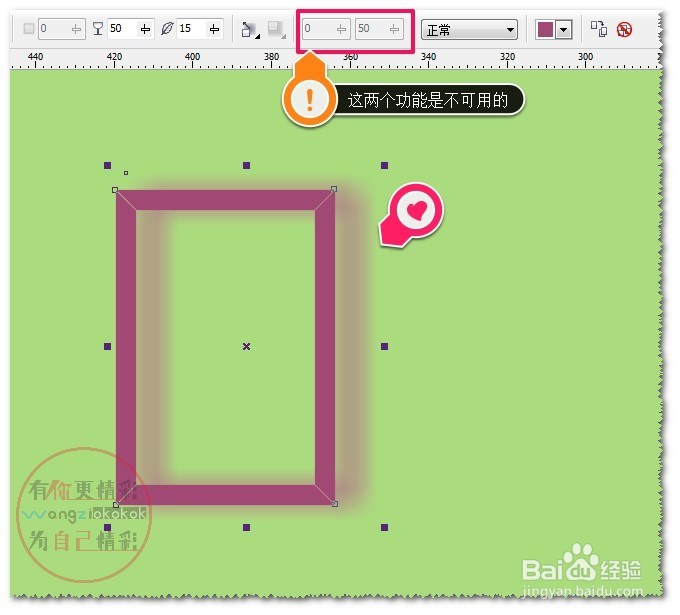Screen dimensions: 680x615
Task: Click the bottom-right selection handle
Action: coord(384,527)
